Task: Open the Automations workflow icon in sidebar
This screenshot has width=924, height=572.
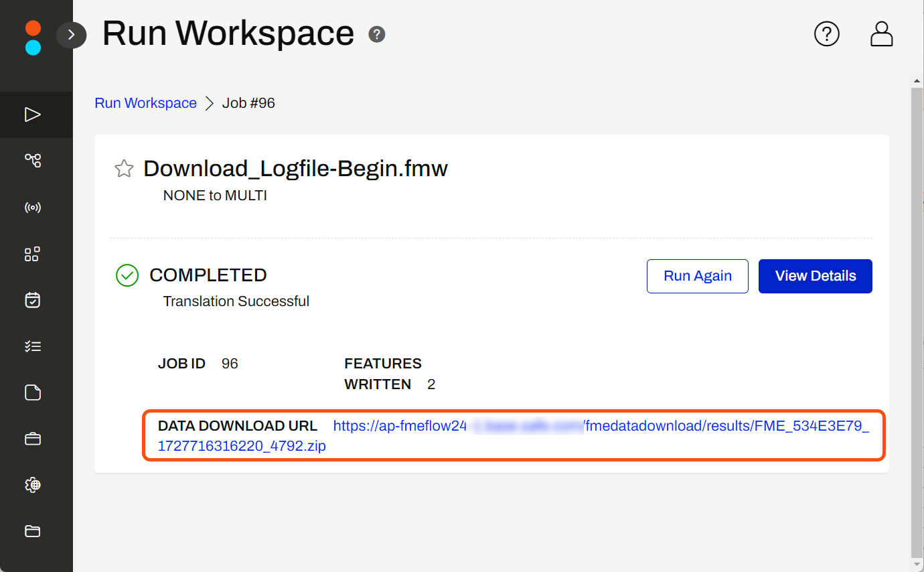Action: coord(32,160)
